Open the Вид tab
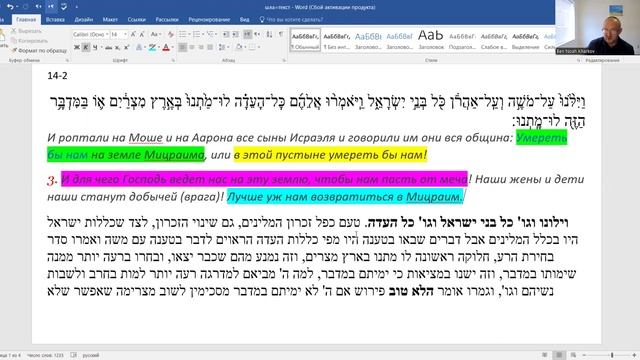Viewport: 640px width, 360px height. 244,19
